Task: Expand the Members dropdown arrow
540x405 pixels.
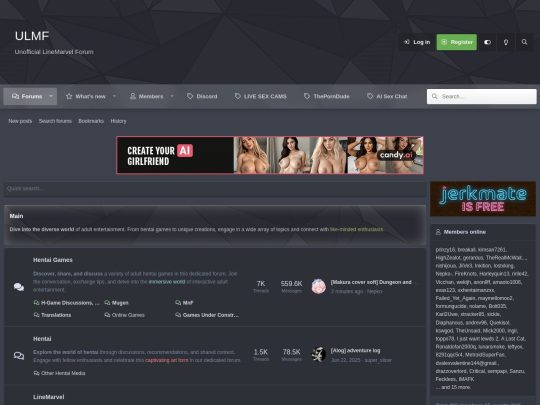Action: [172, 96]
